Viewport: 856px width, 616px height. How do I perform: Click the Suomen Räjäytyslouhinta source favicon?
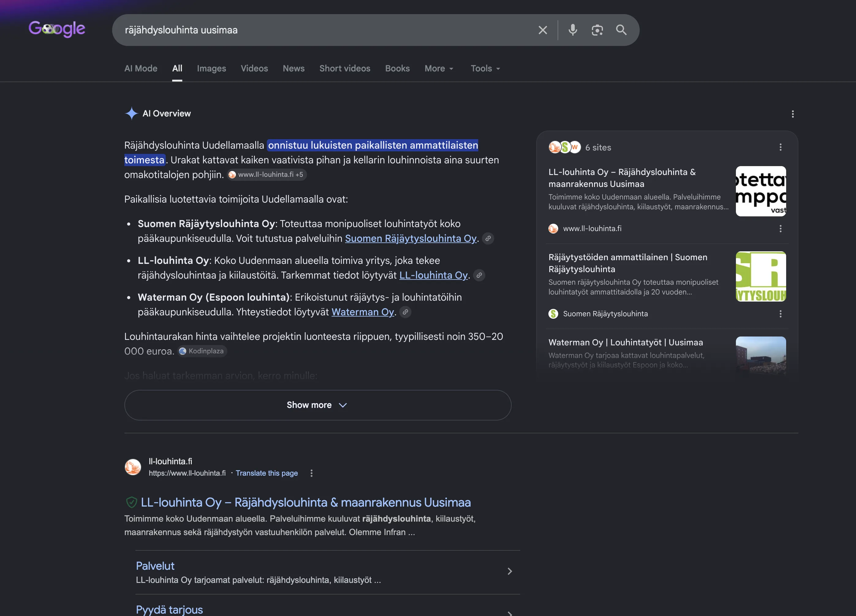(553, 314)
